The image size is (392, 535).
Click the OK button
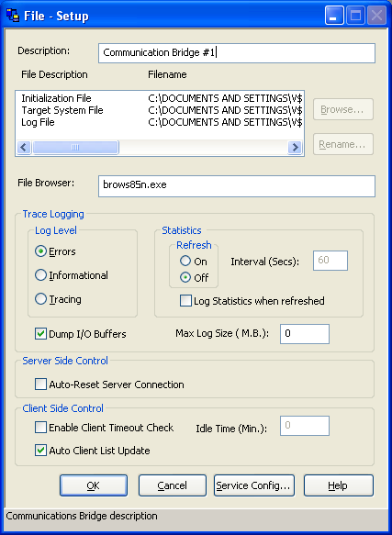tap(94, 485)
